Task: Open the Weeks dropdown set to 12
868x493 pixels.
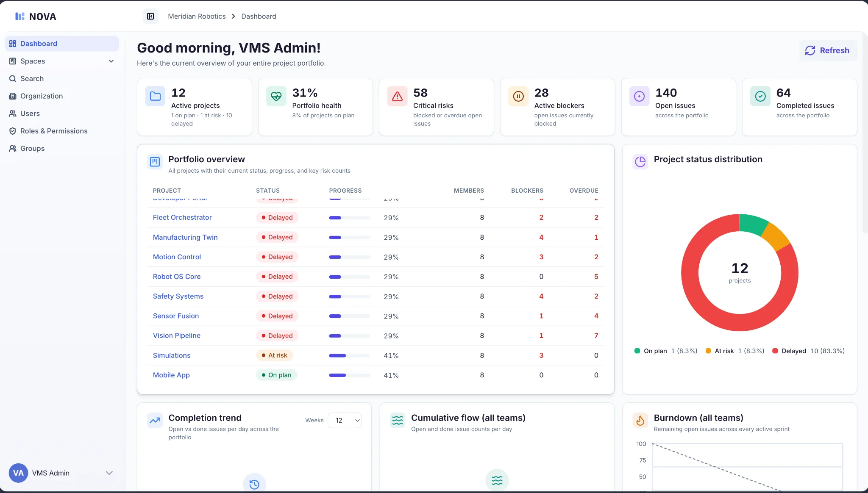Action: click(x=345, y=420)
